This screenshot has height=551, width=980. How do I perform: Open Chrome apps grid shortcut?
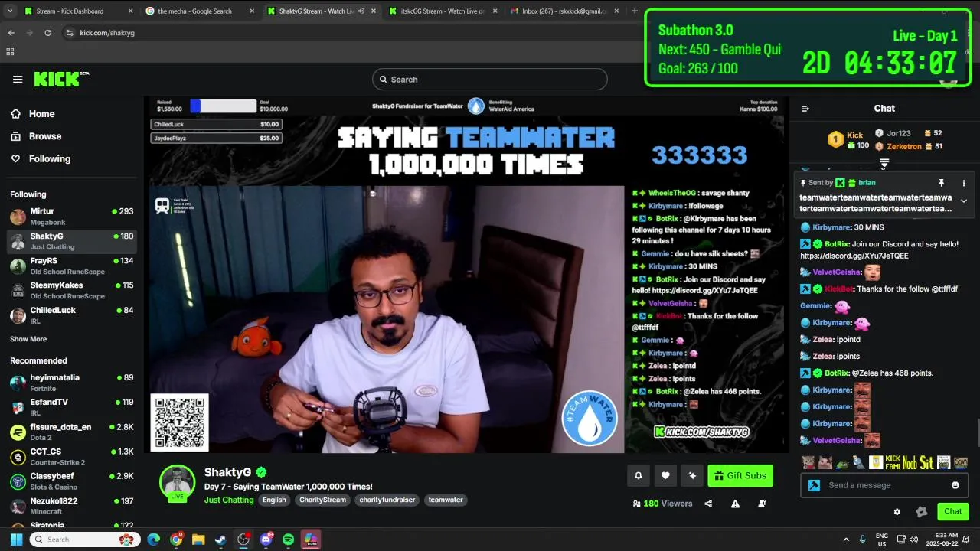(10, 52)
